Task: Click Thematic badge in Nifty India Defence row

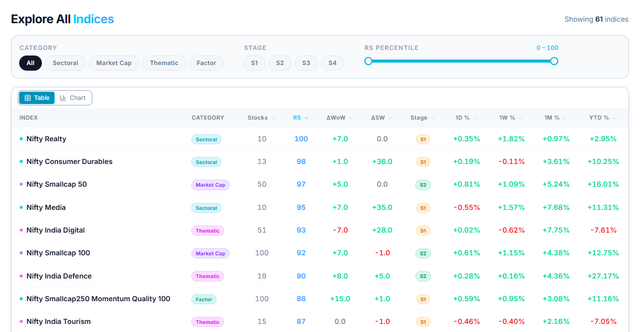Action: pos(207,276)
